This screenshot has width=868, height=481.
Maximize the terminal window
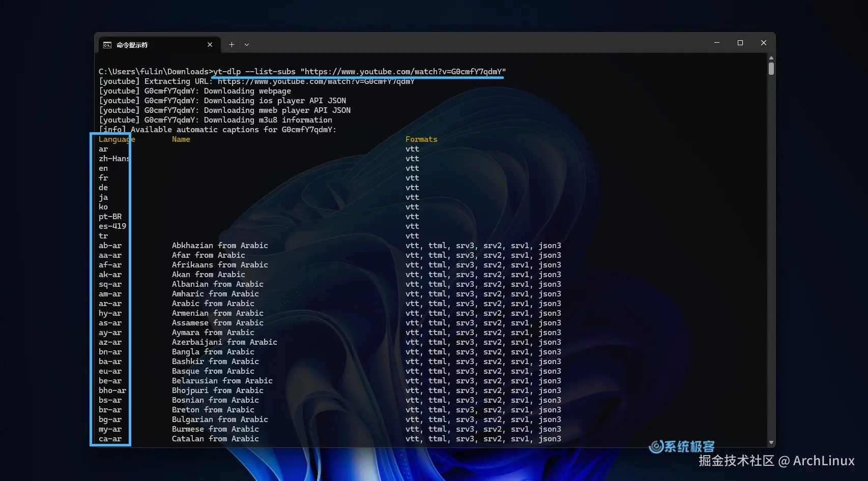click(x=740, y=43)
